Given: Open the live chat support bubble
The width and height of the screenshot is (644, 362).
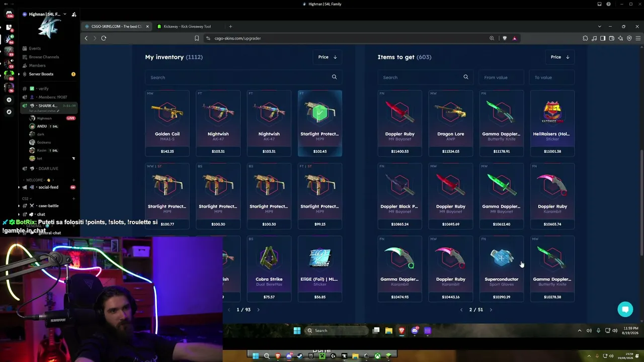Looking at the screenshot, I should pyautogui.click(x=625, y=309).
